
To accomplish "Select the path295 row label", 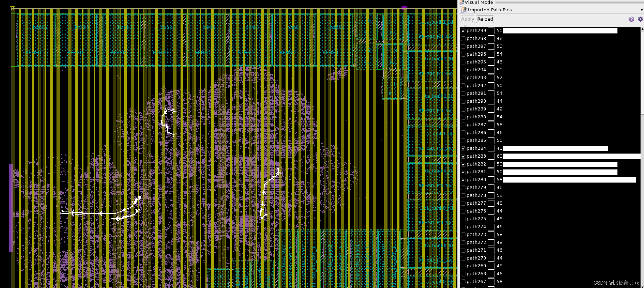I will pyautogui.click(x=476, y=62).
